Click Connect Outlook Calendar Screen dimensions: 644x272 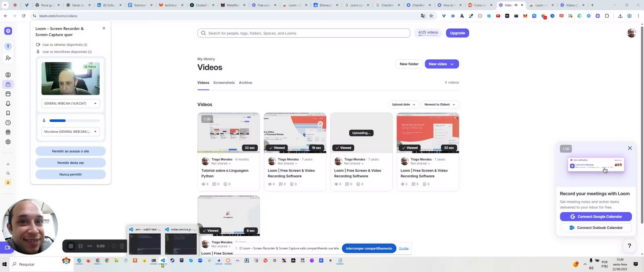(596, 228)
